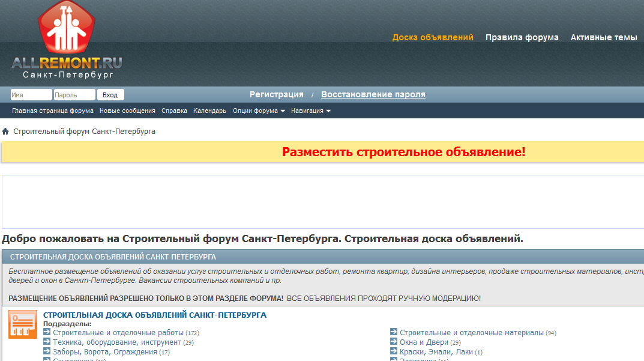Click arrow icon beside Строительные и отделочные материалы

394,332
